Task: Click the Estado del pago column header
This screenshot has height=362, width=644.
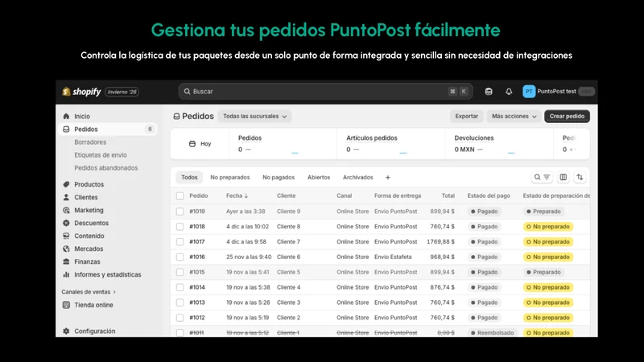Action: pyautogui.click(x=489, y=195)
